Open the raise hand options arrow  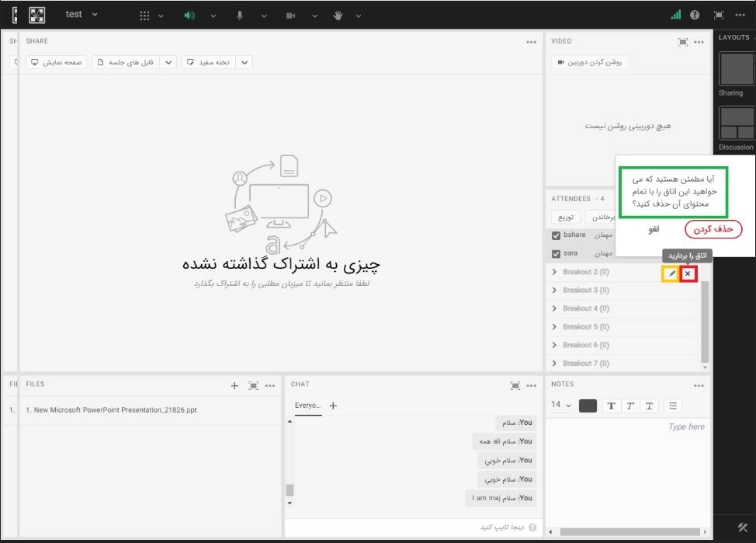pos(359,16)
